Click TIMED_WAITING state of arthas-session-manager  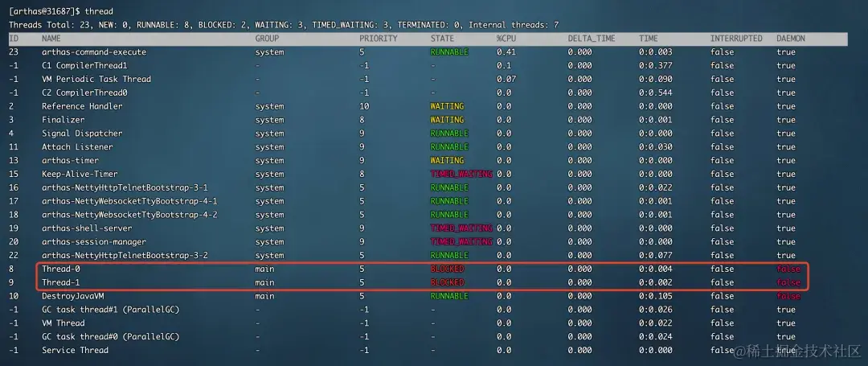tap(461, 242)
